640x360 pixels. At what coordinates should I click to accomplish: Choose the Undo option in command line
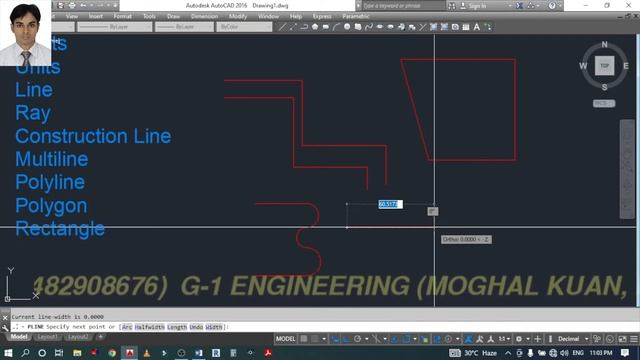click(x=196, y=327)
